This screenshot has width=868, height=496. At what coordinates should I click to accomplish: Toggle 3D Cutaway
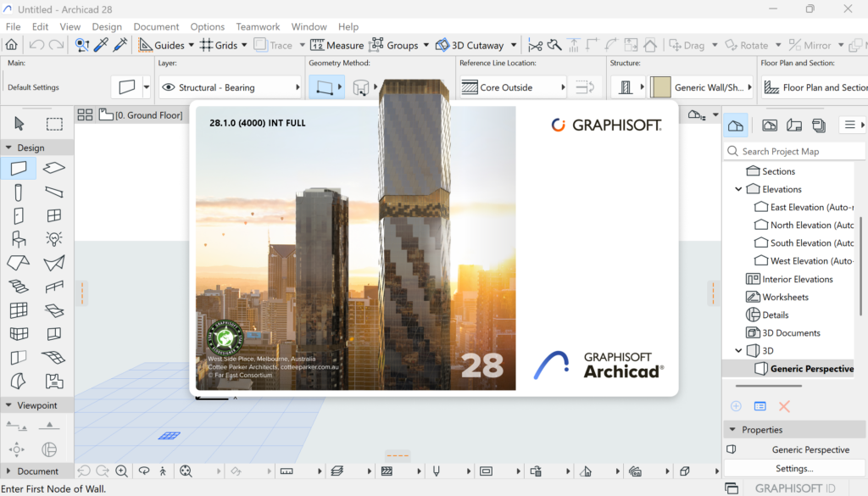470,45
